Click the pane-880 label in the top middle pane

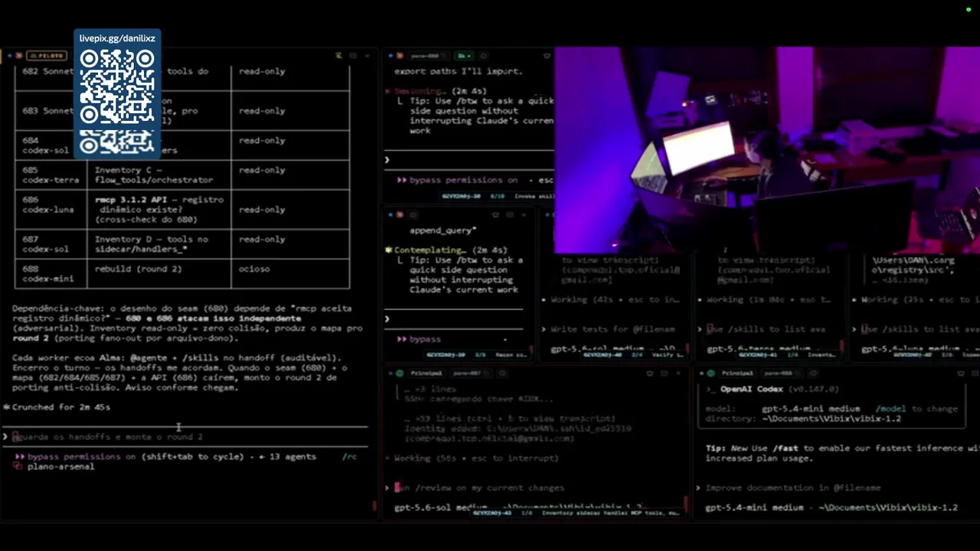[423, 56]
